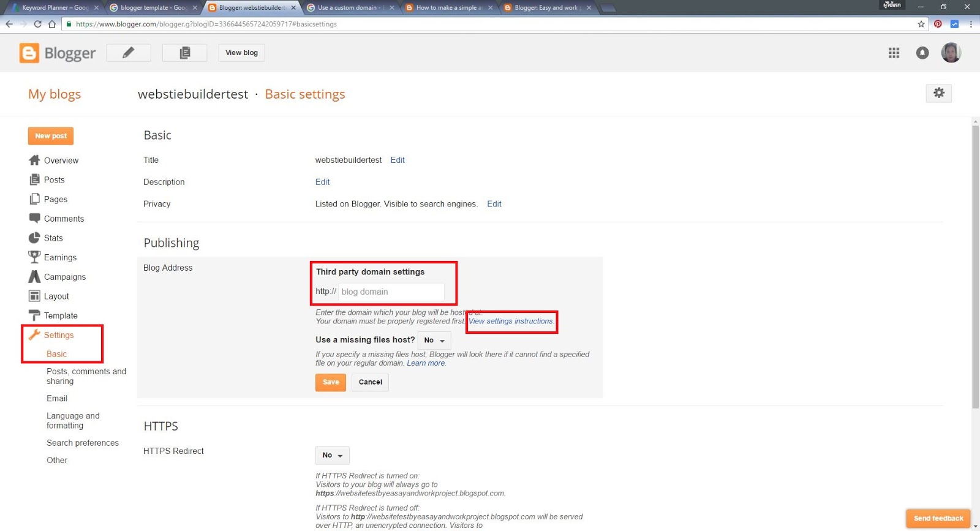
Task: Click the Comments speech bubble icon
Action: 34,219
